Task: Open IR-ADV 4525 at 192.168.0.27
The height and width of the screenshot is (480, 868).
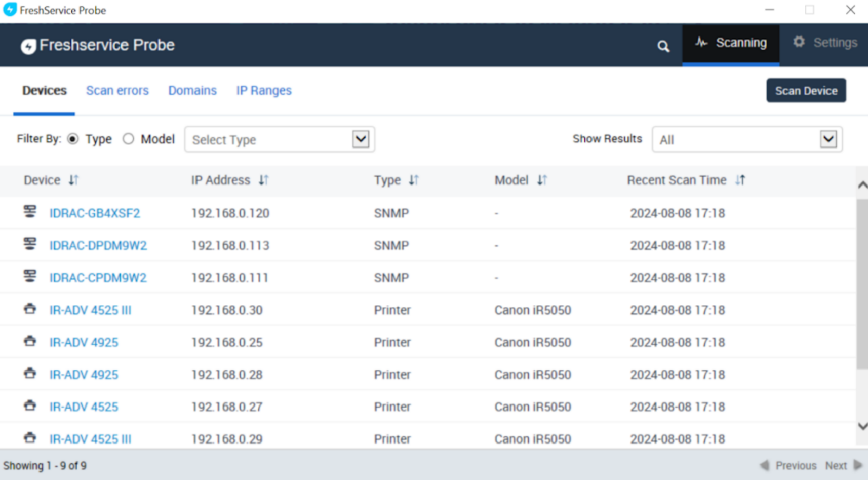Action: click(84, 407)
